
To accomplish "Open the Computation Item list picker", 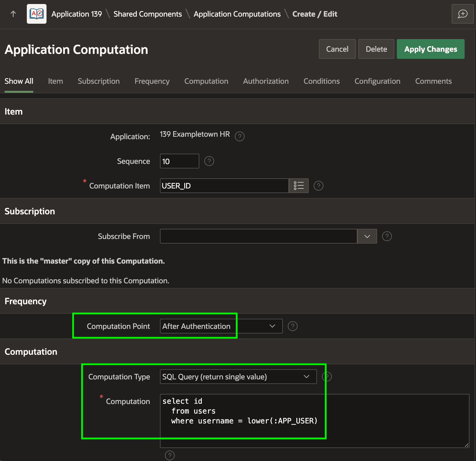I will [x=299, y=186].
